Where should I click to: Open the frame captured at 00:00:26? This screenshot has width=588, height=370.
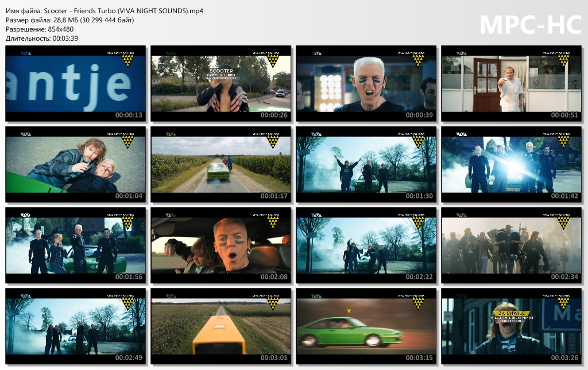click(221, 84)
